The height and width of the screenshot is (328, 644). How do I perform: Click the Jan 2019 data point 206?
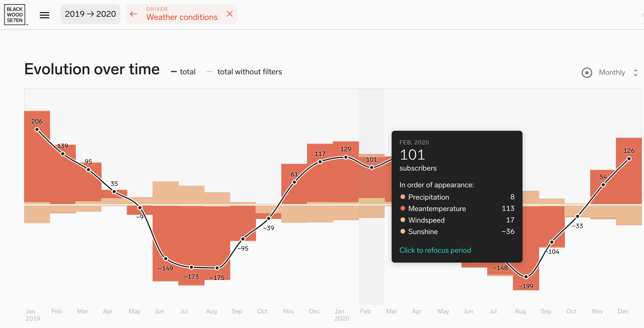37,129
